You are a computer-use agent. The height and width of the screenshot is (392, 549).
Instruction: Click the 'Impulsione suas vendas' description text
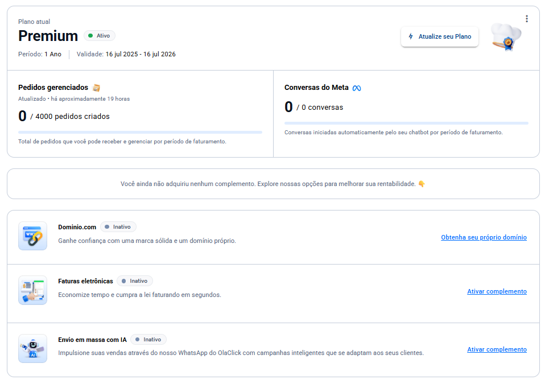(241, 353)
